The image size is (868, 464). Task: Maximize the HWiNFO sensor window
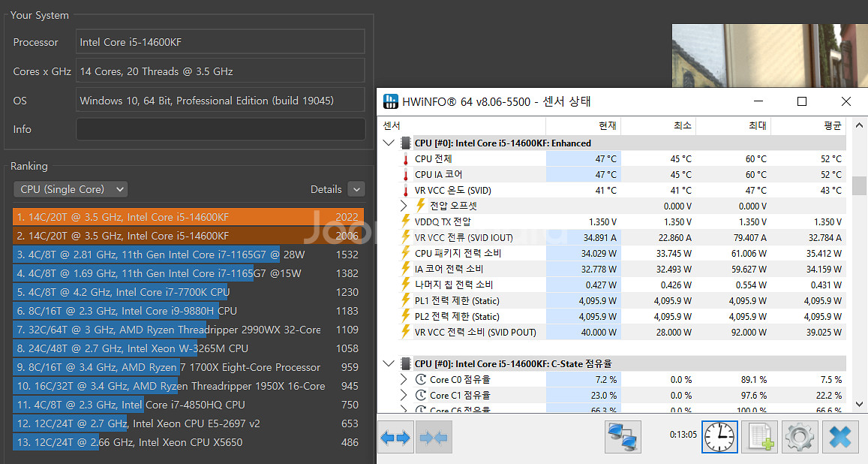801,101
